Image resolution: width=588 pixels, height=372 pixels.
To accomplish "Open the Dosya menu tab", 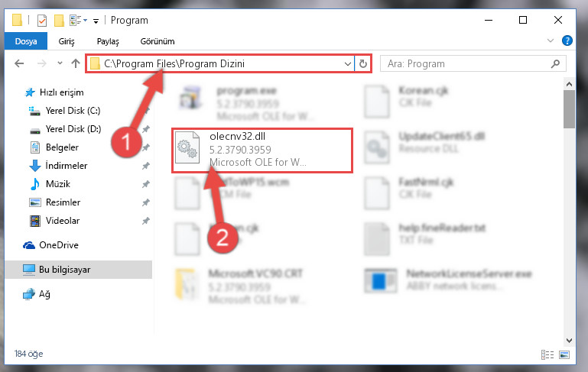I will coord(26,41).
